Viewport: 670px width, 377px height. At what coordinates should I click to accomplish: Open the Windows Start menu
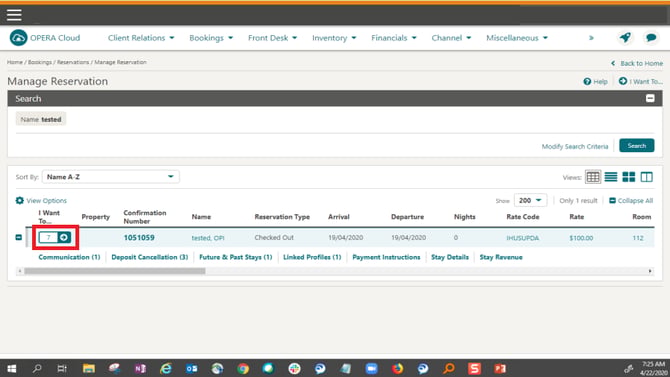click(12, 368)
